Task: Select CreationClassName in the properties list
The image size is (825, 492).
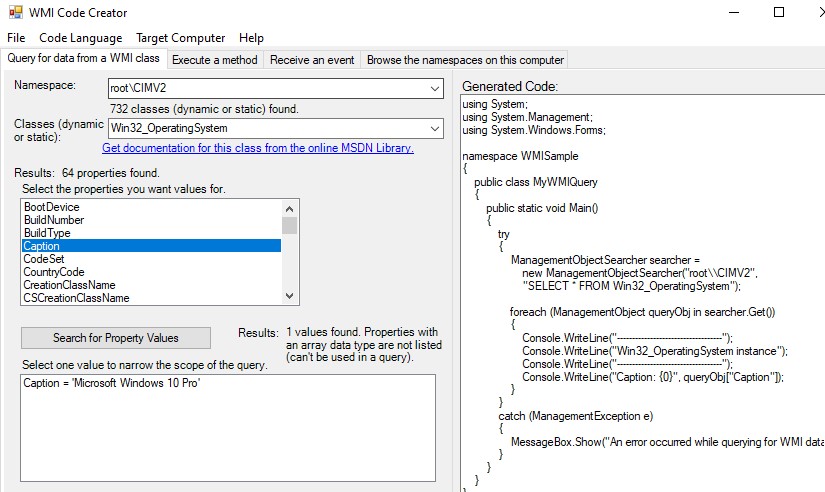Action: point(152,285)
